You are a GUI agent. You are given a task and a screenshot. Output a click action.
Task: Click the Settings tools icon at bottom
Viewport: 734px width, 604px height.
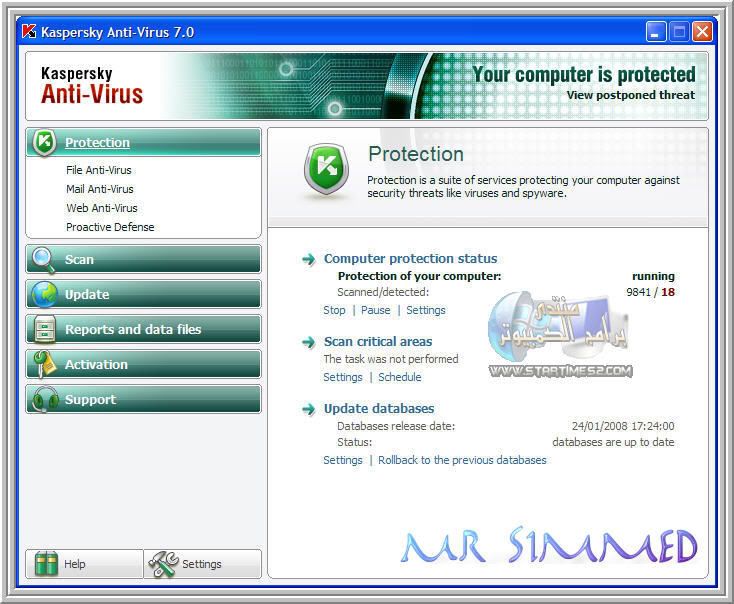[x=163, y=564]
